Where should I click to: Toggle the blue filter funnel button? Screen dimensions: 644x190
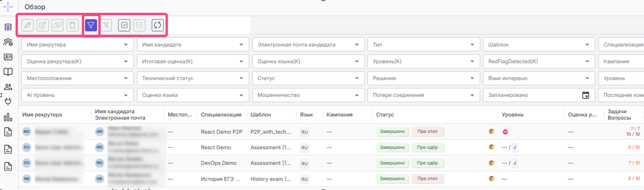(x=91, y=25)
